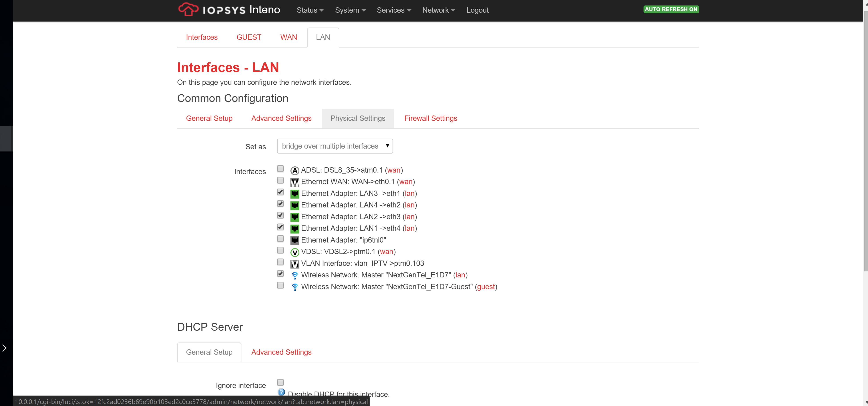Toggle the Ignore interface checkbox
Image resolution: width=868 pixels, height=406 pixels.
click(x=280, y=382)
